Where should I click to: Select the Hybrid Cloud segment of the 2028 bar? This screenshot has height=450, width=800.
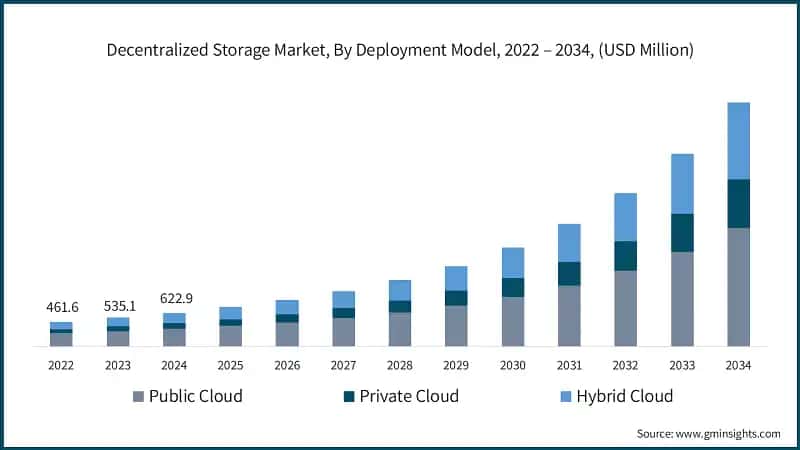click(400, 290)
